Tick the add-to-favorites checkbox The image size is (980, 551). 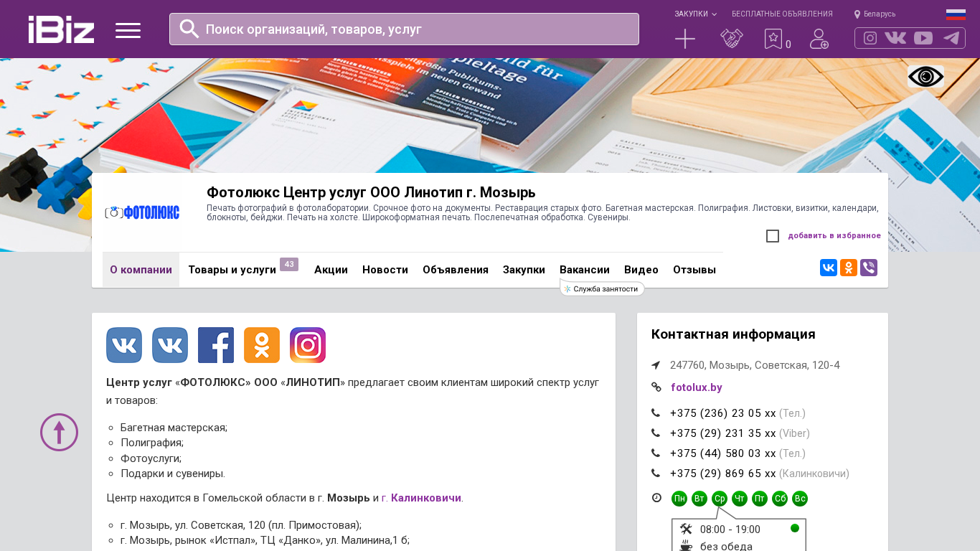click(x=773, y=236)
